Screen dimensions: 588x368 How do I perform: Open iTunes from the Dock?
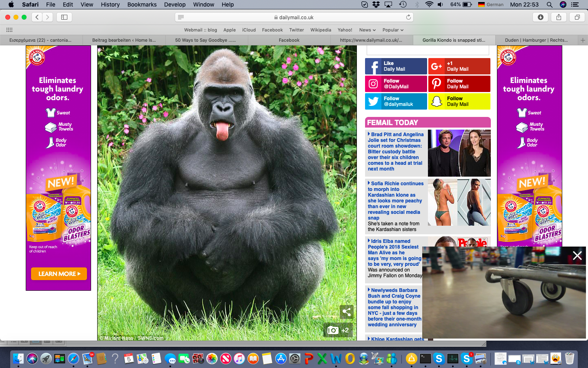(x=239, y=359)
